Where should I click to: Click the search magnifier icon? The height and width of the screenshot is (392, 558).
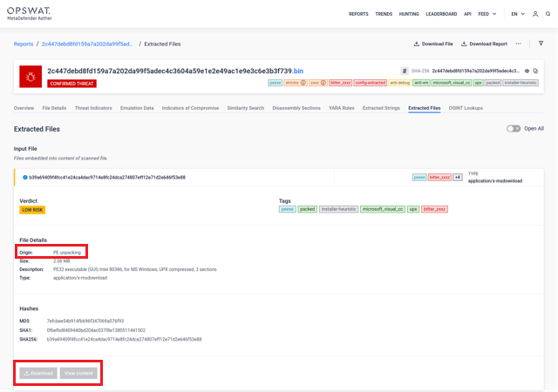point(548,14)
